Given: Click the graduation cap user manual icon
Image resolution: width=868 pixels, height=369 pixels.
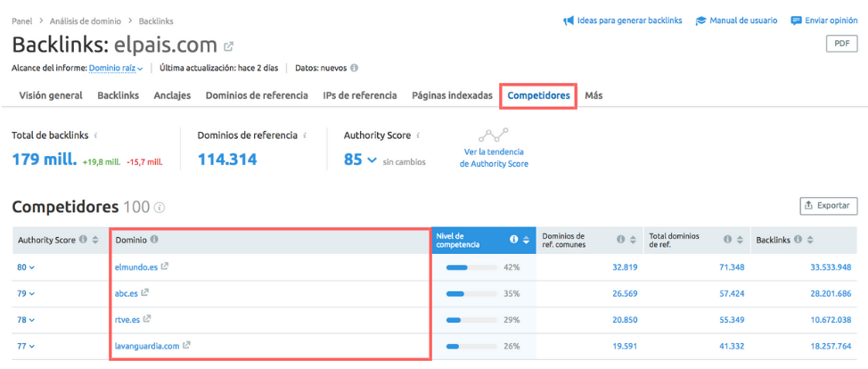Looking at the screenshot, I should point(700,21).
